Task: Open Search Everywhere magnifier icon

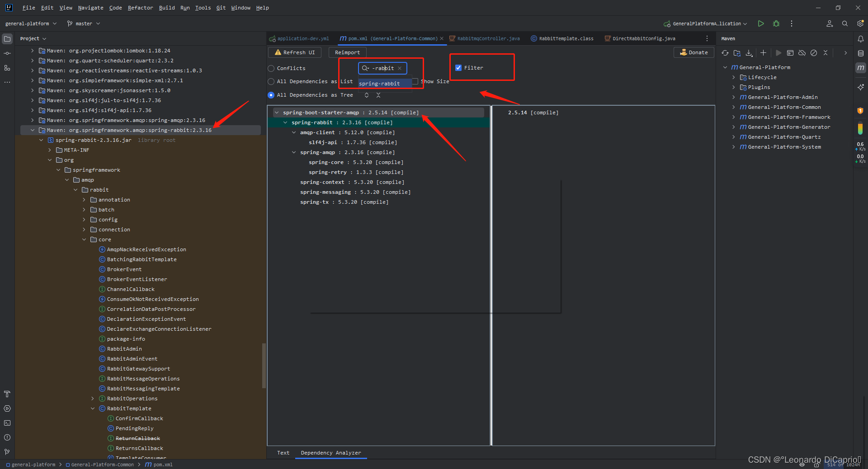Action: [x=844, y=23]
